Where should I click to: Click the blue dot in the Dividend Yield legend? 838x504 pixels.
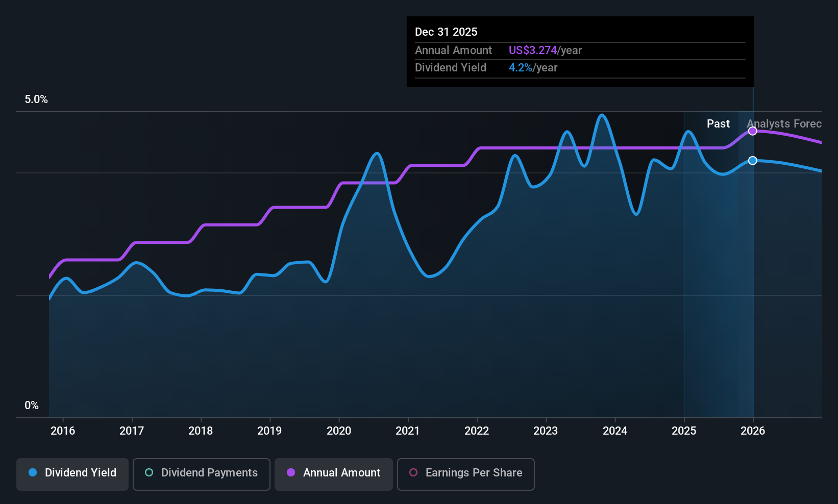33,473
